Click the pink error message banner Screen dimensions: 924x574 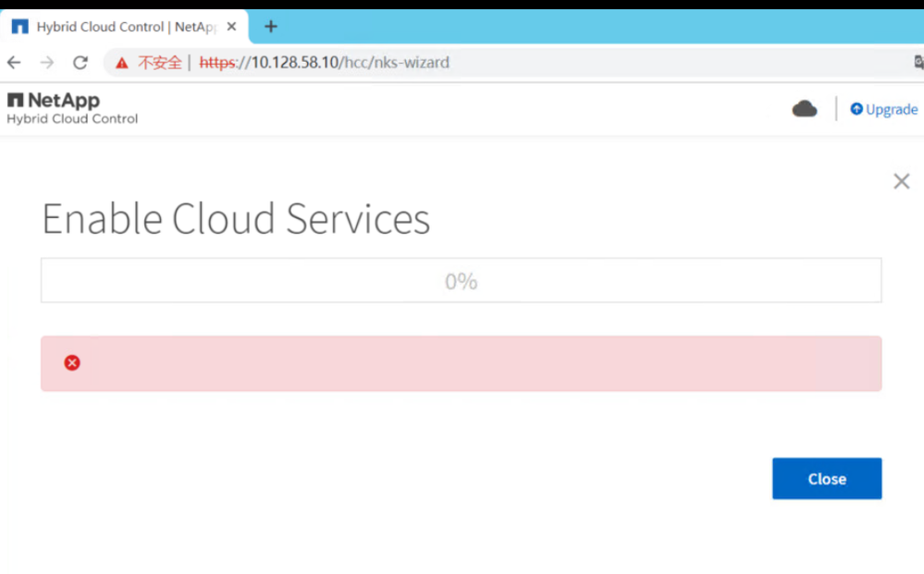tap(461, 363)
